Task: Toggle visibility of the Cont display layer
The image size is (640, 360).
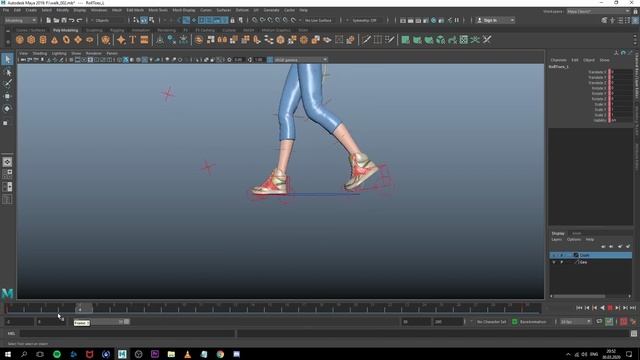Action: tap(554, 255)
